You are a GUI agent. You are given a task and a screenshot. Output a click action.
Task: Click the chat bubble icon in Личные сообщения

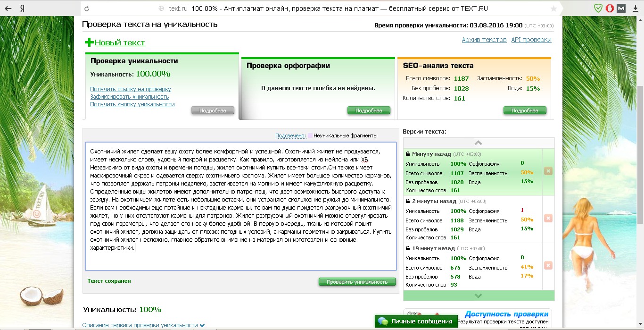(x=383, y=322)
